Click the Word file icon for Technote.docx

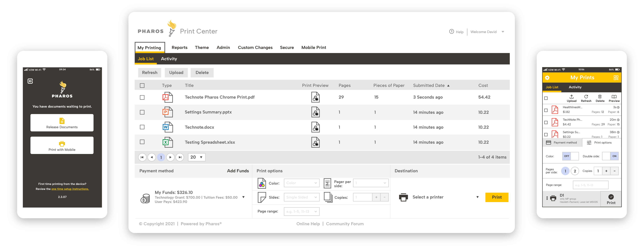[167, 127]
